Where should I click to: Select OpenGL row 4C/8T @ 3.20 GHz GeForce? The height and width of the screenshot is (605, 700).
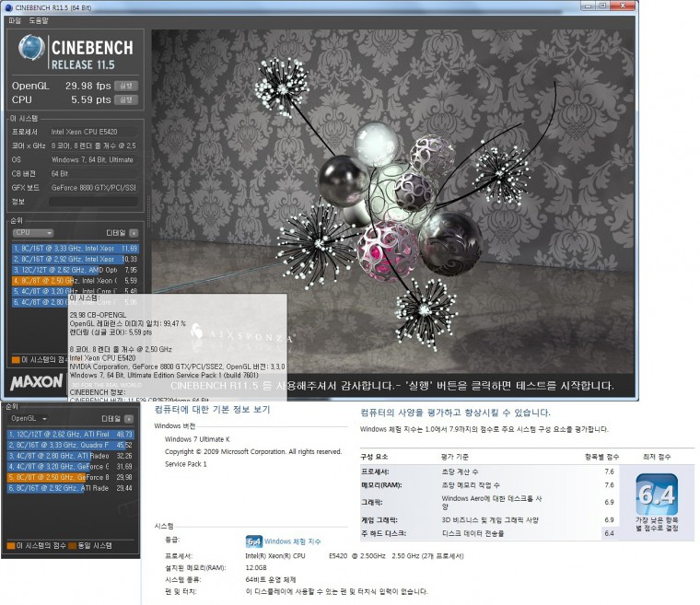point(71,467)
